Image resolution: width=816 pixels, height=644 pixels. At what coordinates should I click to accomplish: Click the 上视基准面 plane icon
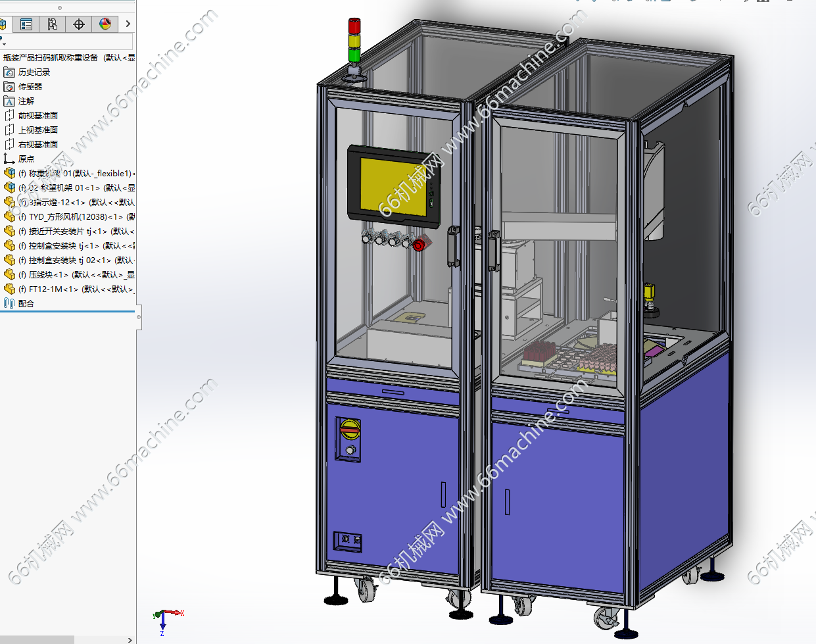pyautogui.click(x=9, y=130)
